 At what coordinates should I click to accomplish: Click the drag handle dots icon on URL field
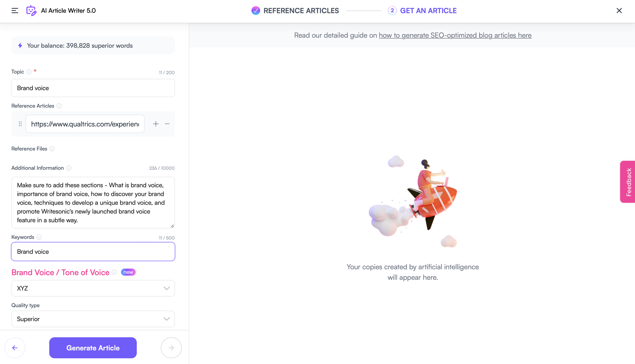(x=20, y=124)
